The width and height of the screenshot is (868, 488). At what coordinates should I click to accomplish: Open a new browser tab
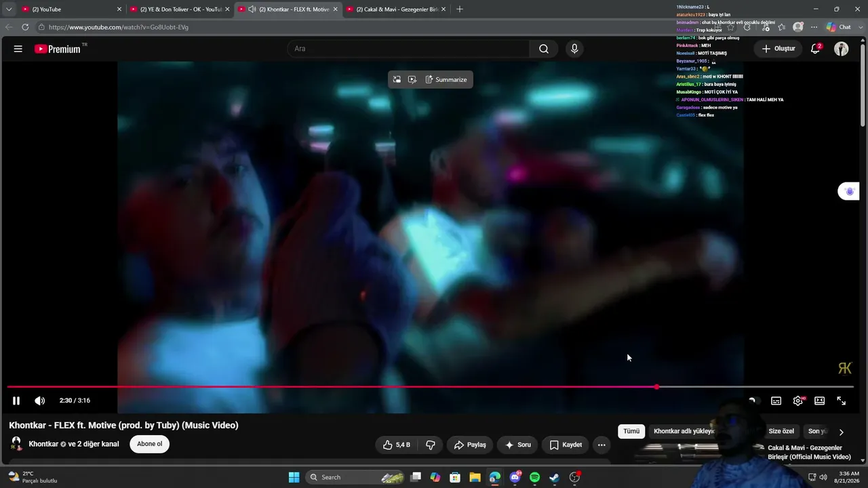click(x=460, y=9)
